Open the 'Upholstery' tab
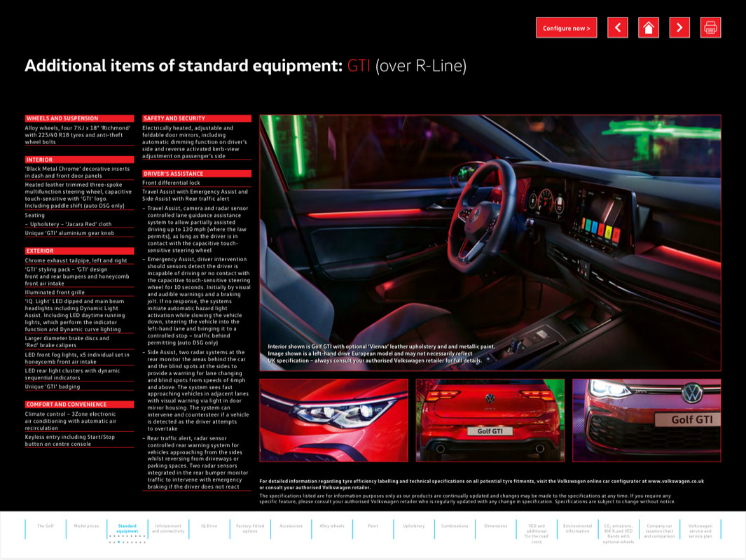This screenshot has height=560, width=746. click(x=413, y=526)
